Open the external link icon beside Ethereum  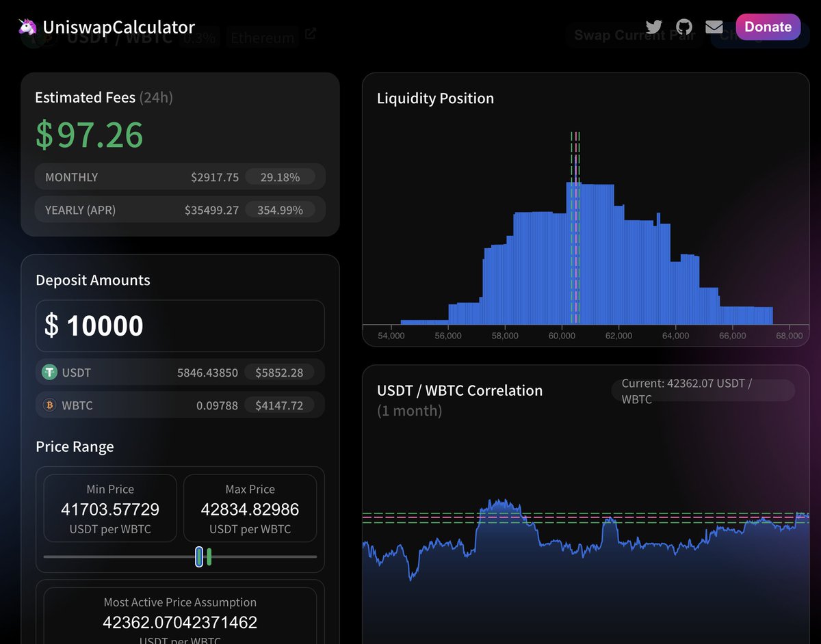[x=311, y=33]
